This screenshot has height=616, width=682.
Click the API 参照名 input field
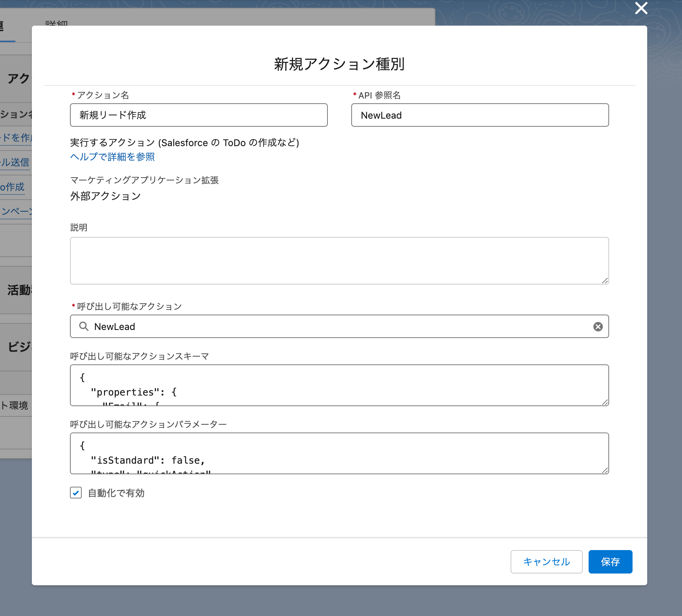pos(480,115)
